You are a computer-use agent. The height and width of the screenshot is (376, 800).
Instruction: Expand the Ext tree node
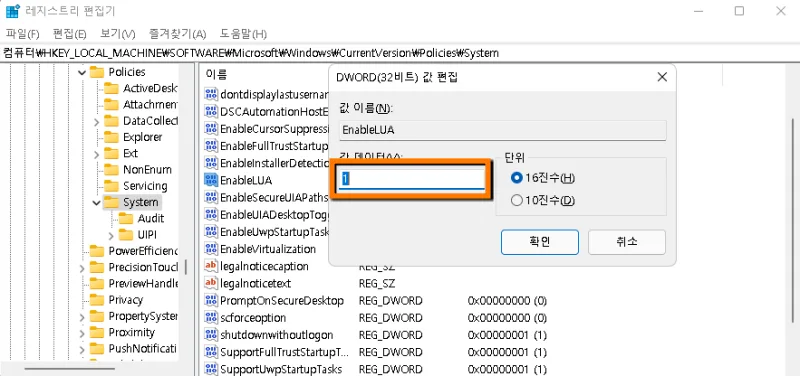[96, 154]
